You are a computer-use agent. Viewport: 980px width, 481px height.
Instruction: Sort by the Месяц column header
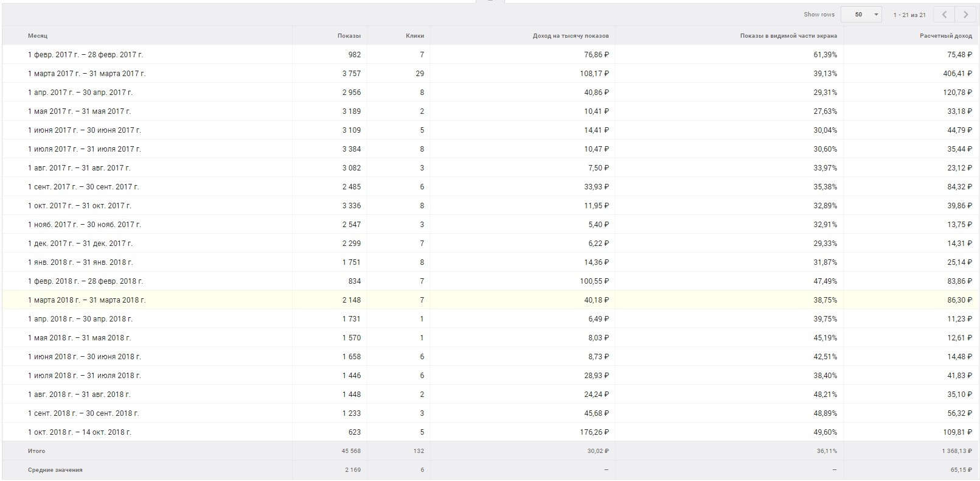pos(38,36)
